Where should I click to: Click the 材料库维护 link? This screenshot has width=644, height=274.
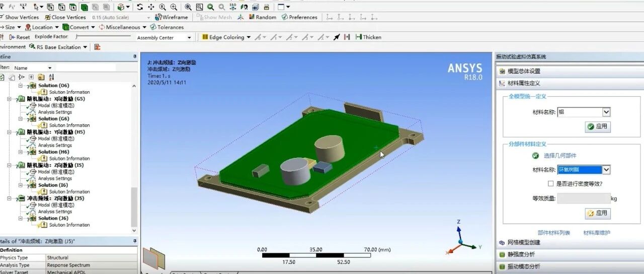pyautogui.click(x=597, y=233)
